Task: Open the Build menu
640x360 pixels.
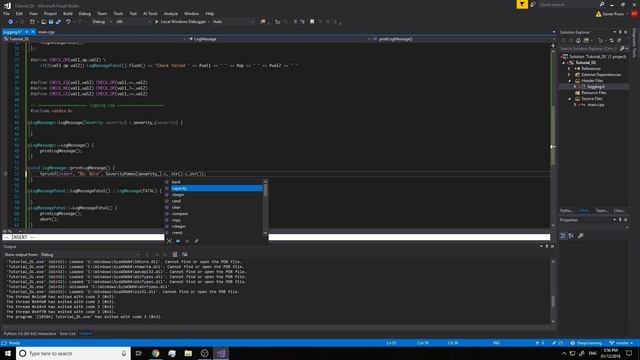Action: point(68,13)
